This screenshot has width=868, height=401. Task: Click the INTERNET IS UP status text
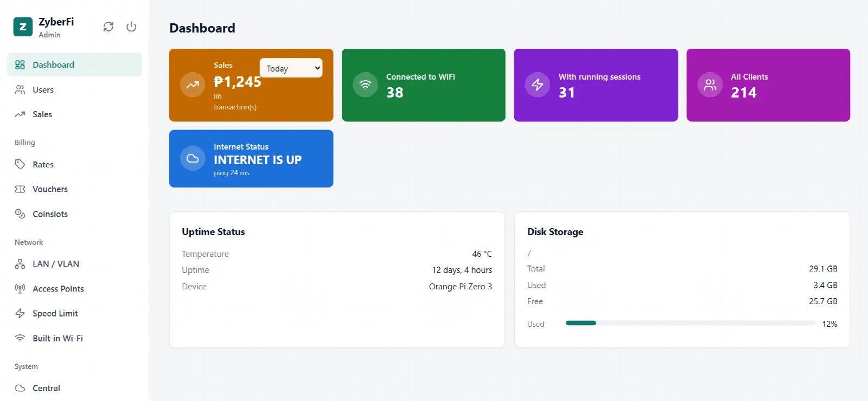pos(258,160)
